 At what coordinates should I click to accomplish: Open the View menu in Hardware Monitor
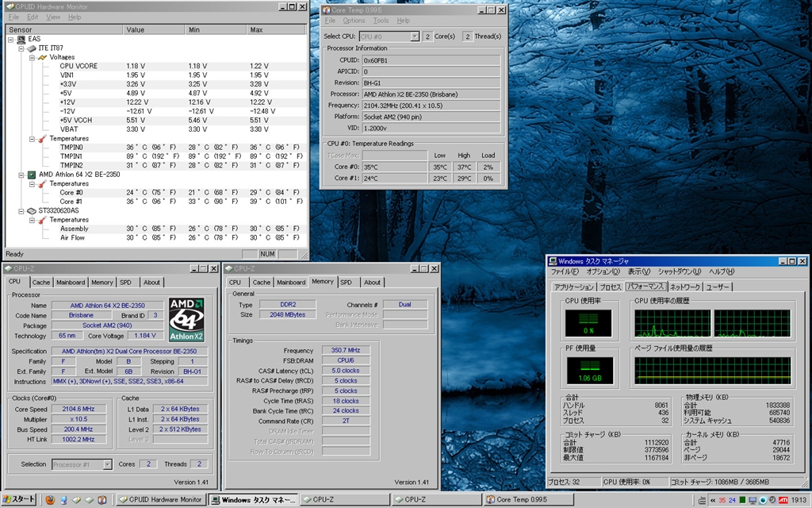pyautogui.click(x=53, y=17)
